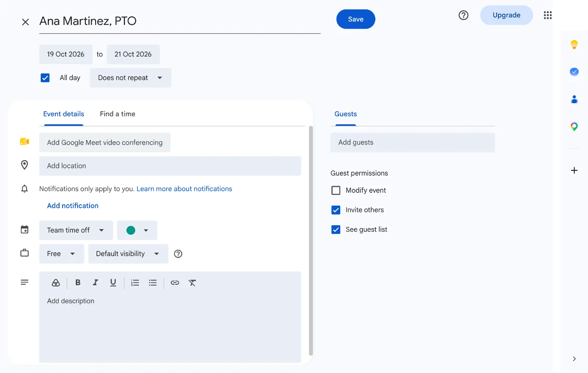
Task: Open Google Maps in side panel
Action: (574, 126)
